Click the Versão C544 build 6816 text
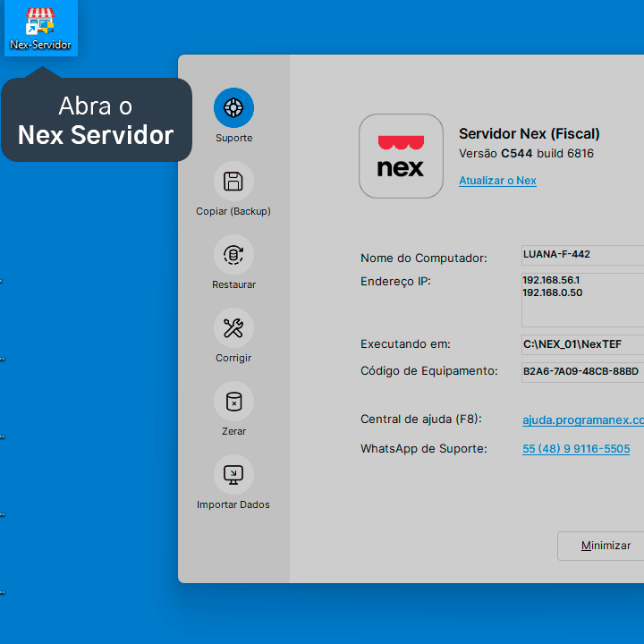Image resolution: width=644 pixels, height=644 pixels. tap(526, 154)
